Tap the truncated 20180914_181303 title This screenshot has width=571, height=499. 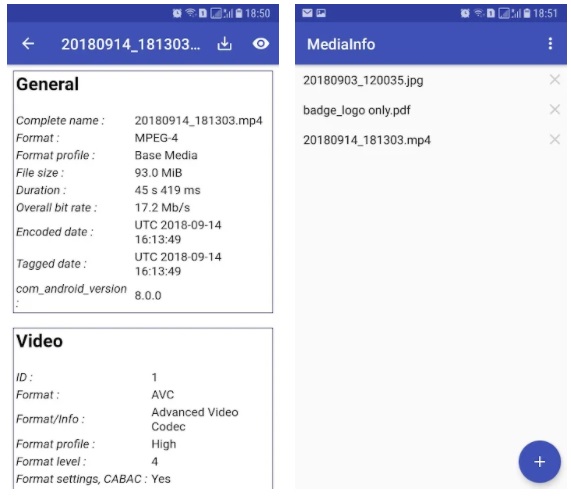point(131,44)
